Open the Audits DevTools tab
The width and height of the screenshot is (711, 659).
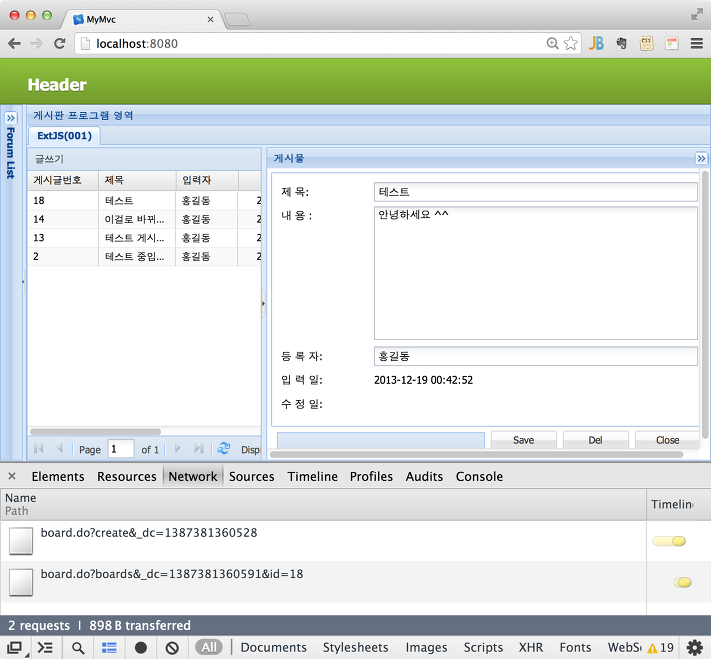(424, 476)
